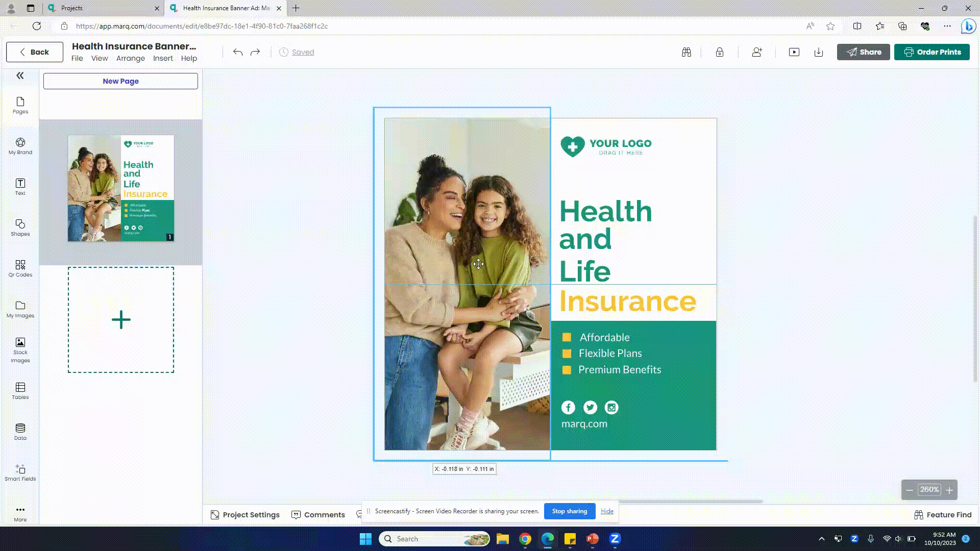Click Order Prints button
The height and width of the screenshot is (551, 980).
[x=932, y=52]
